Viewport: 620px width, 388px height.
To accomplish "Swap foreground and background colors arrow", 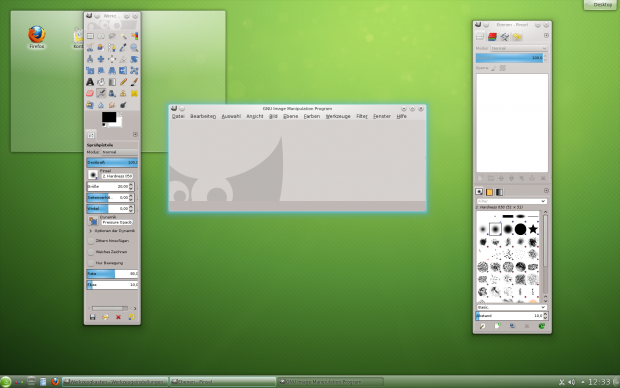I will pyautogui.click(x=120, y=114).
